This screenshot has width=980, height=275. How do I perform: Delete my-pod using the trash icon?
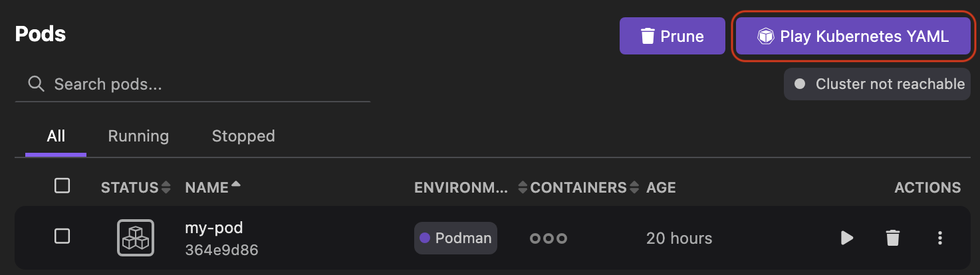(892, 238)
